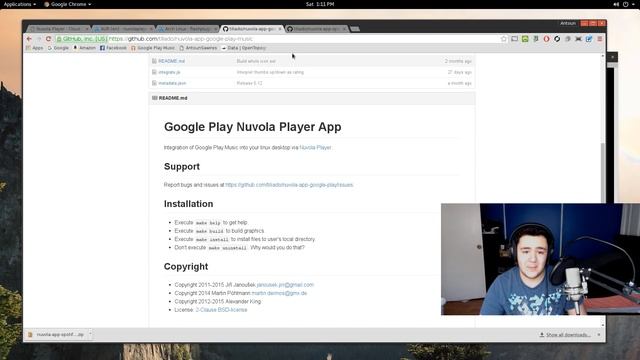
Task: Open the Applications menu in top panel
Action: click(x=20, y=4)
